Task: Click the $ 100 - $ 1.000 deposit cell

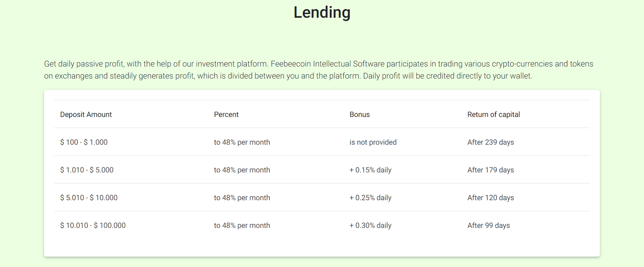Action: 84,142
